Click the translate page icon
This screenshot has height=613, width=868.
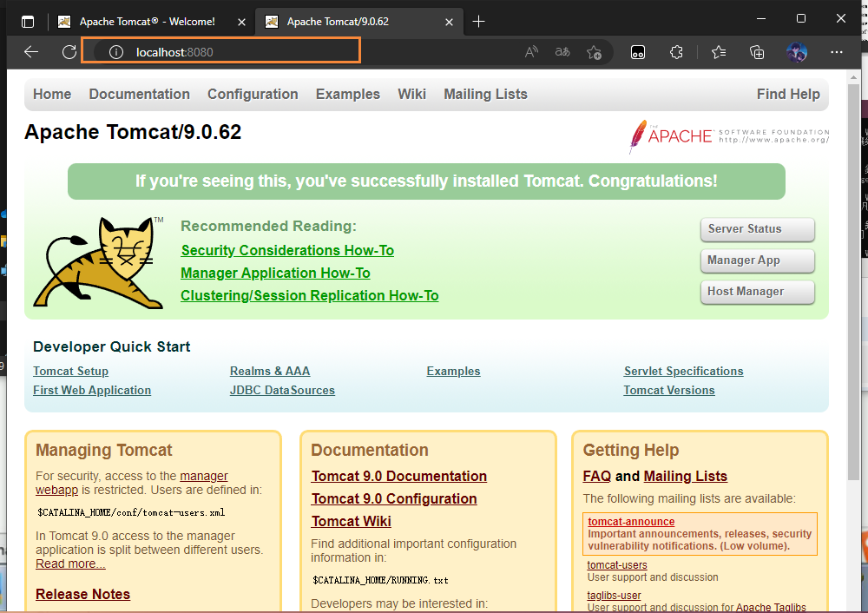point(562,52)
